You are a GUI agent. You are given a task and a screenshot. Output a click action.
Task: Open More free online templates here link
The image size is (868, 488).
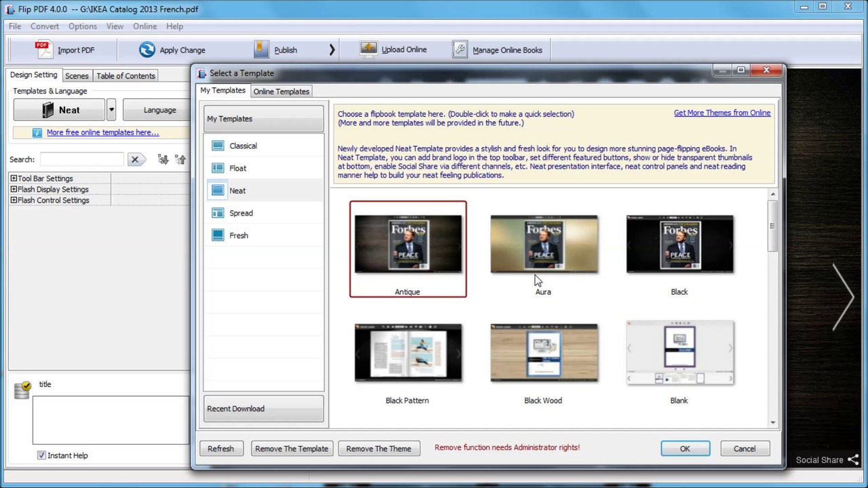pyautogui.click(x=102, y=133)
